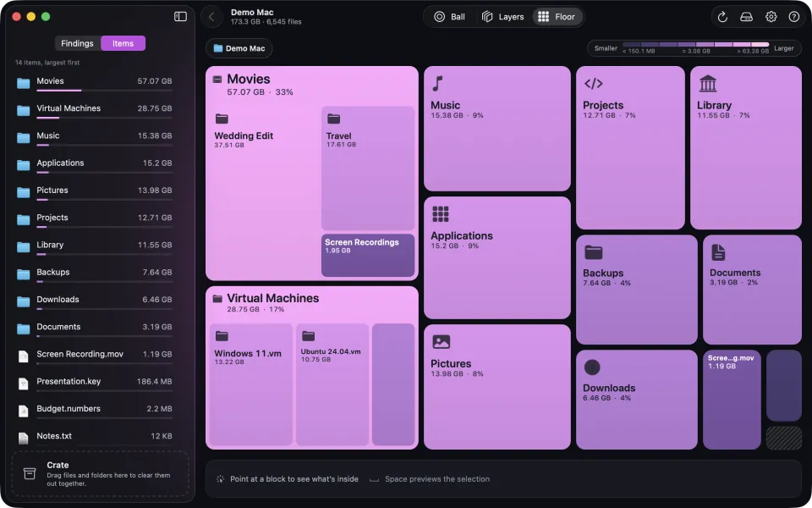Click the Documents page icon in treemap
The image size is (812, 508).
tap(718, 252)
